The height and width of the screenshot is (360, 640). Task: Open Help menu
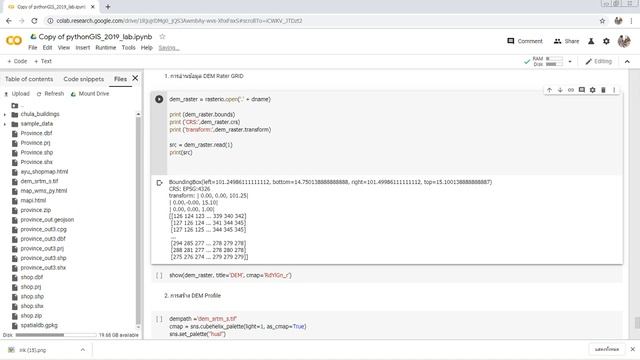click(x=147, y=48)
